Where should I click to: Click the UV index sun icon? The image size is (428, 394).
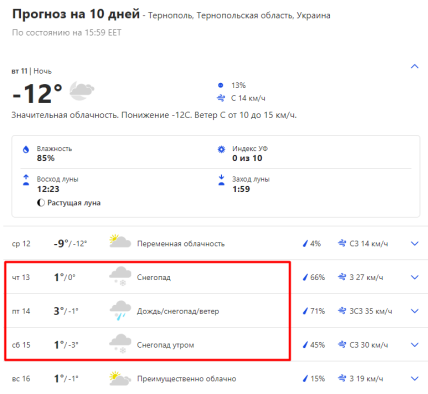coord(221,149)
